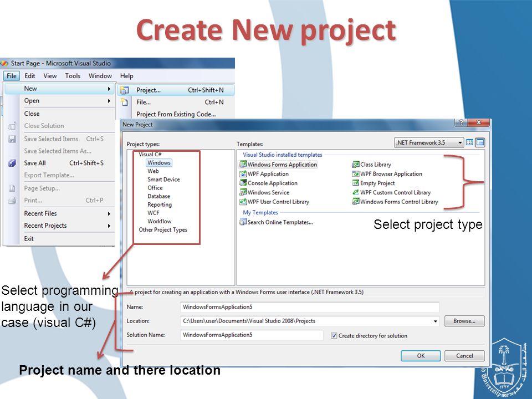Click Search Online Templates... link
Image resolution: width=532 pixels, height=399 pixels.
280,222
